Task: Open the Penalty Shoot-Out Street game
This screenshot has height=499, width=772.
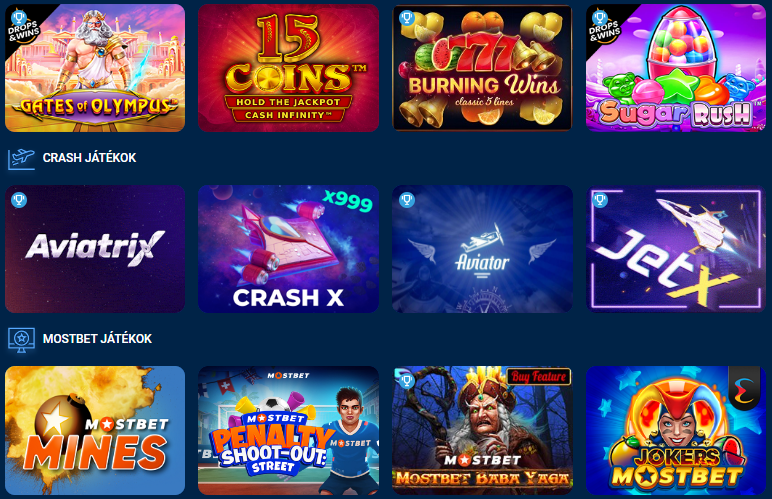Action: 289,430
